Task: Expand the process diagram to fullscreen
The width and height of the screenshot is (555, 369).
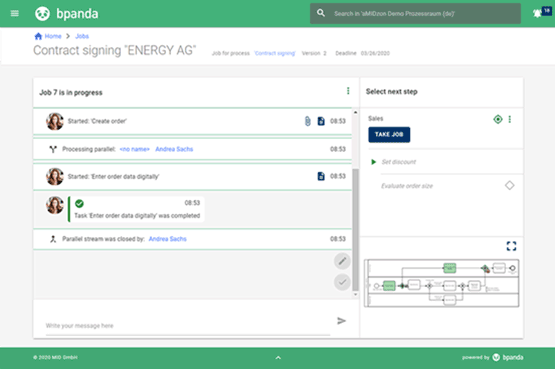Action: tap(511, 246)
